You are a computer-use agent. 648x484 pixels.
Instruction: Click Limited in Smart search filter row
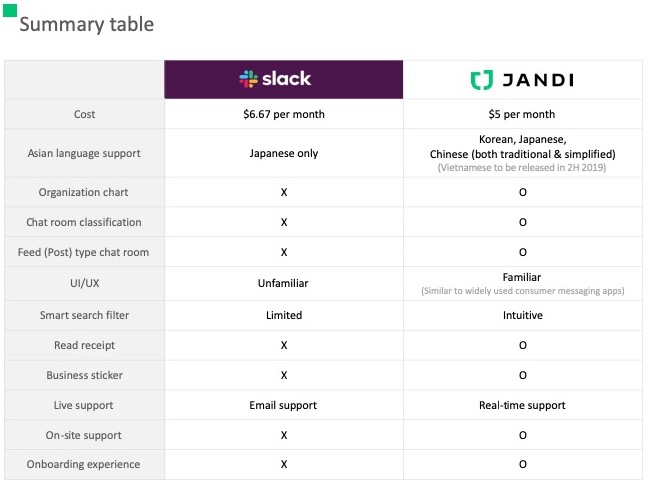pyautogui.click(x=284, y=315)
